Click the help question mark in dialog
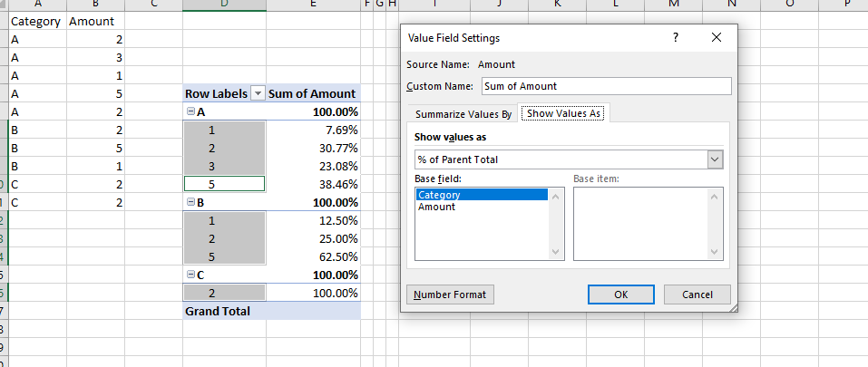The width and height of the screenshot is (868, 367). pyautogui.click(x=675, y=37)
